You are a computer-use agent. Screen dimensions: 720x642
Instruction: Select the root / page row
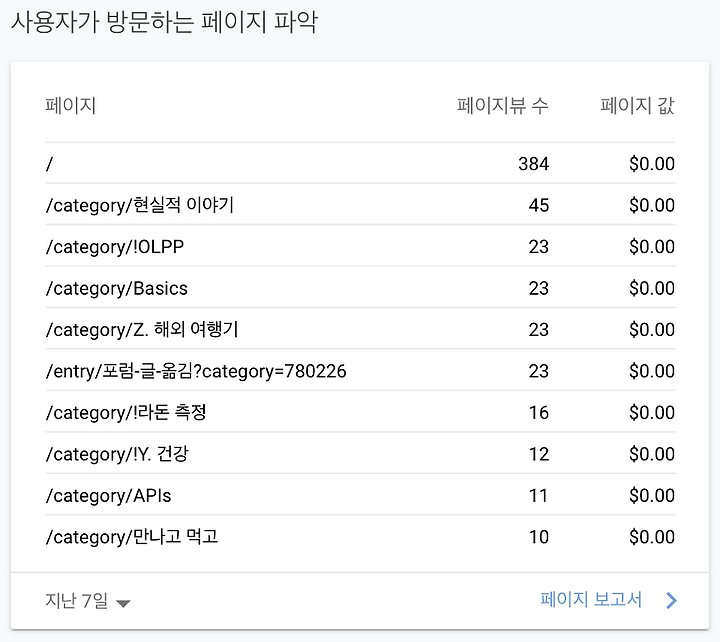(x=360, y=163)
